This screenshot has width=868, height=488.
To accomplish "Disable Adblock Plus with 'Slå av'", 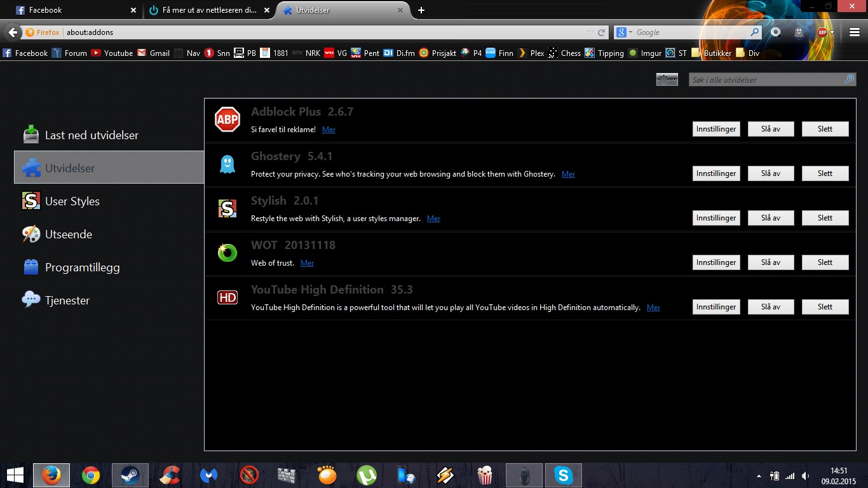I will [770, 129].
